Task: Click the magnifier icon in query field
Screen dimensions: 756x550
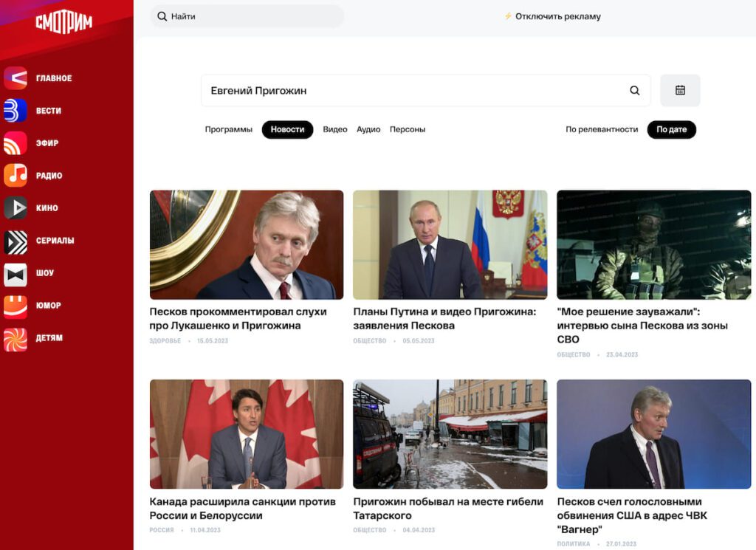Action: (x=634, y=91)
